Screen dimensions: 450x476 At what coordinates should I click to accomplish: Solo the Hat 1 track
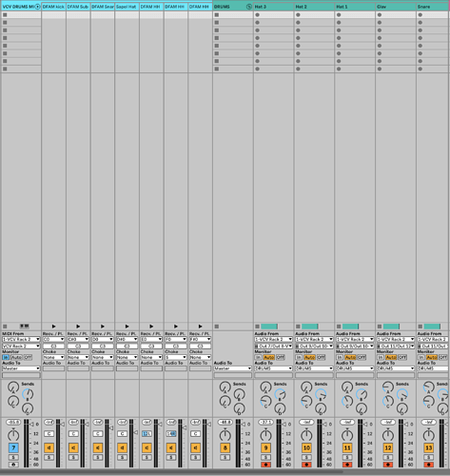[x=347, y=457]
